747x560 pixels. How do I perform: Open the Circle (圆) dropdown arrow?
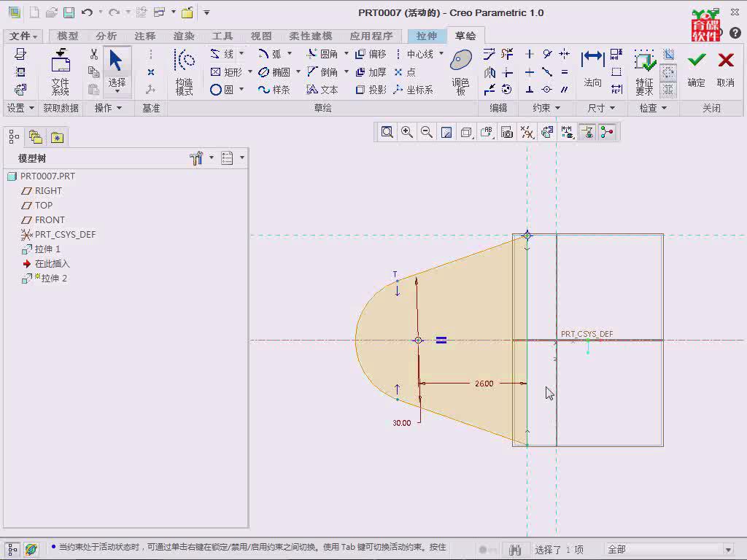(x=241, y=89)
